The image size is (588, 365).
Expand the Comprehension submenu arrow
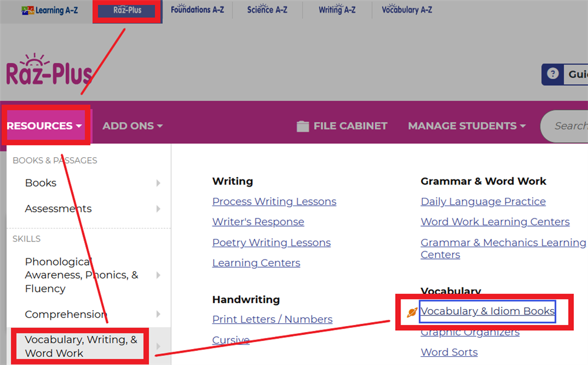click(158, 314)
